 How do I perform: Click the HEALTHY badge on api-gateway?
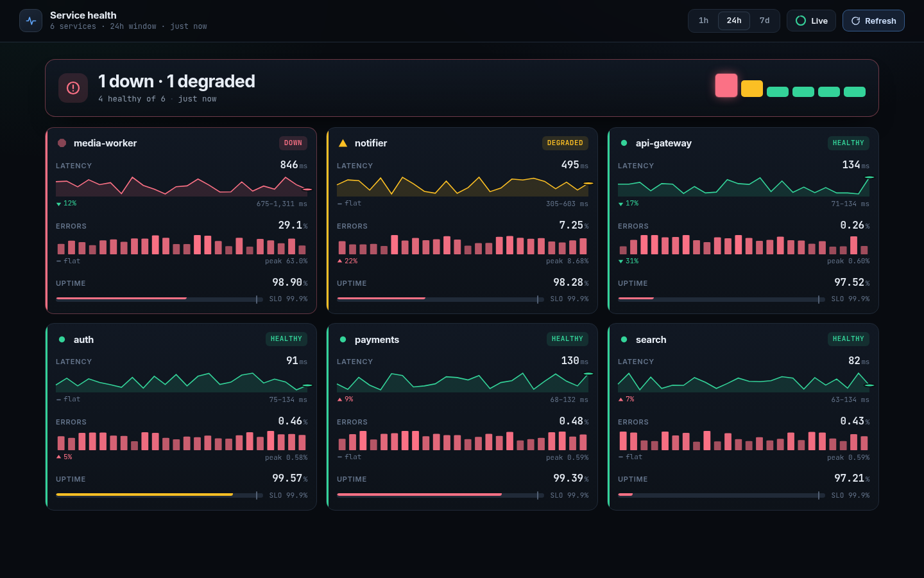click(848, 143)
